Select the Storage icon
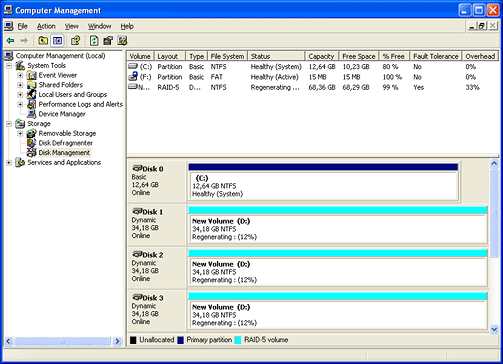 pyautogui.click(x=20, y=124)
